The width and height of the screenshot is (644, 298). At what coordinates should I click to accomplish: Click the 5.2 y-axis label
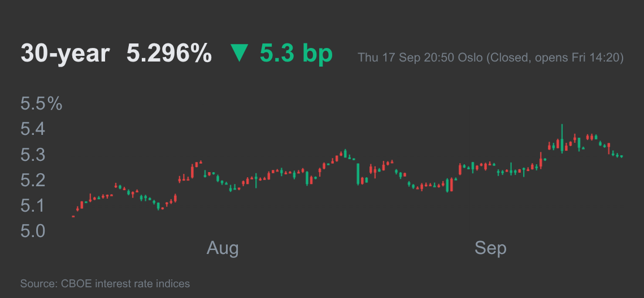pyautogui.click(x=33, y=180)
